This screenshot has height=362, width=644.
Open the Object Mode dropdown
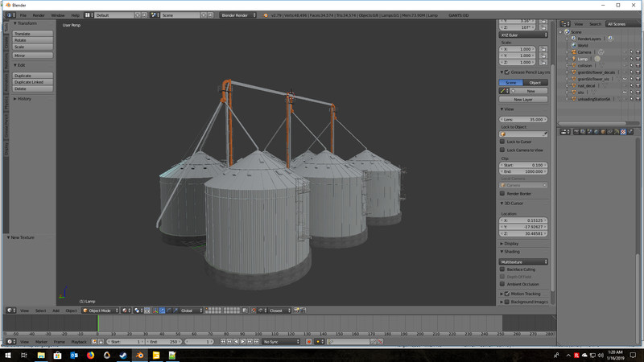pyautogui.click(x=99, y=311)
